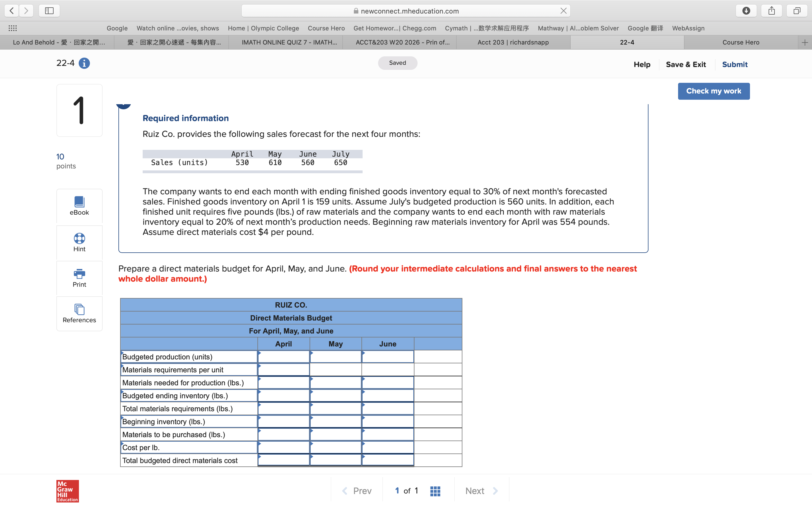This screenshot has width=812, height=507.
Task: Click the Check my work button
Action: (713, 91)
